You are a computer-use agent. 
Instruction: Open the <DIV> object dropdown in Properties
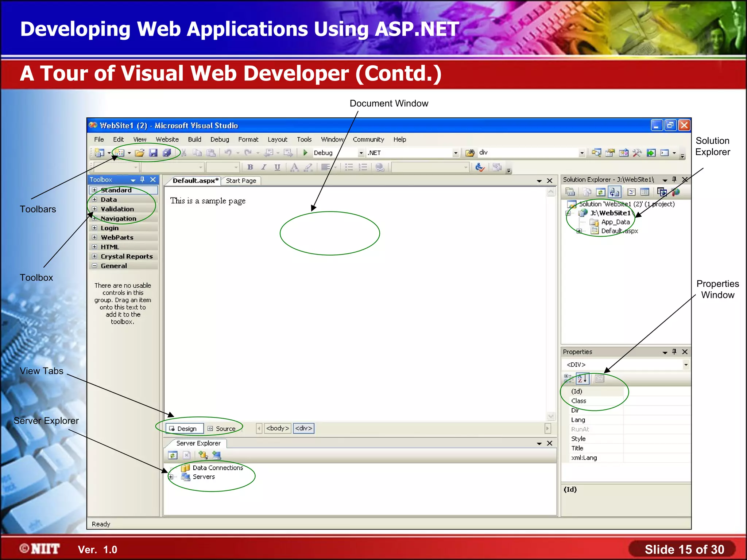686,365
